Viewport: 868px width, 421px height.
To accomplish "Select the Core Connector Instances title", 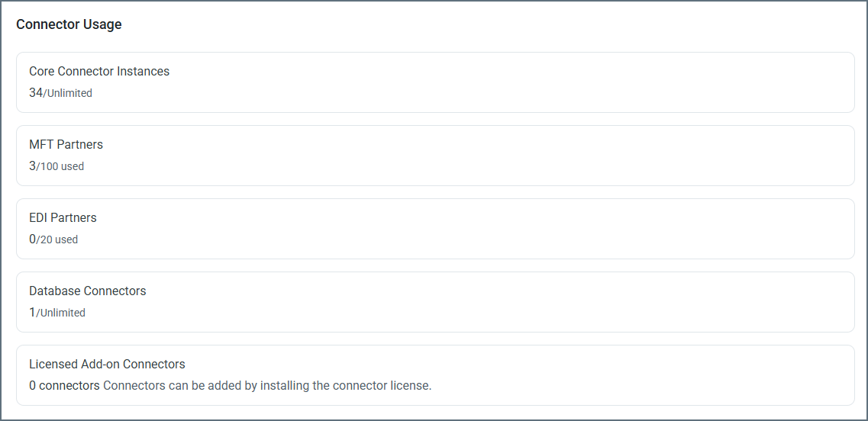I will tap(99, 71).
